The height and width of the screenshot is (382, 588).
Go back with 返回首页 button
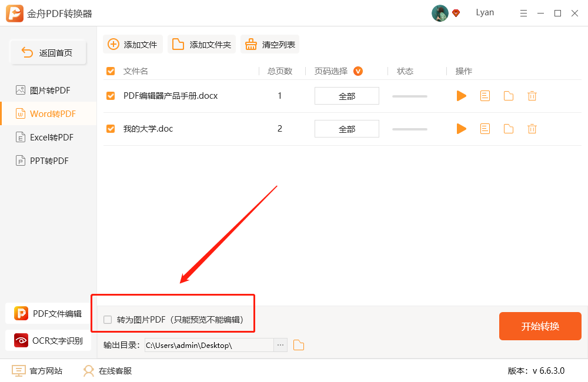(48, 52)
